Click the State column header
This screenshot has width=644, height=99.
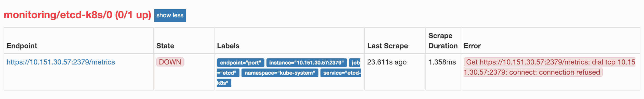tap(165, 46)
